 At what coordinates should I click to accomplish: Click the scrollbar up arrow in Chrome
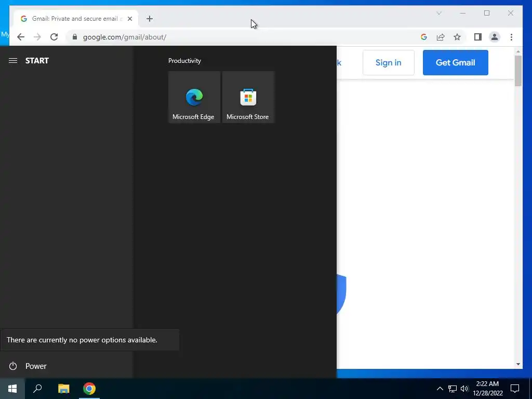pyautogui.click(x=518, y=51)
